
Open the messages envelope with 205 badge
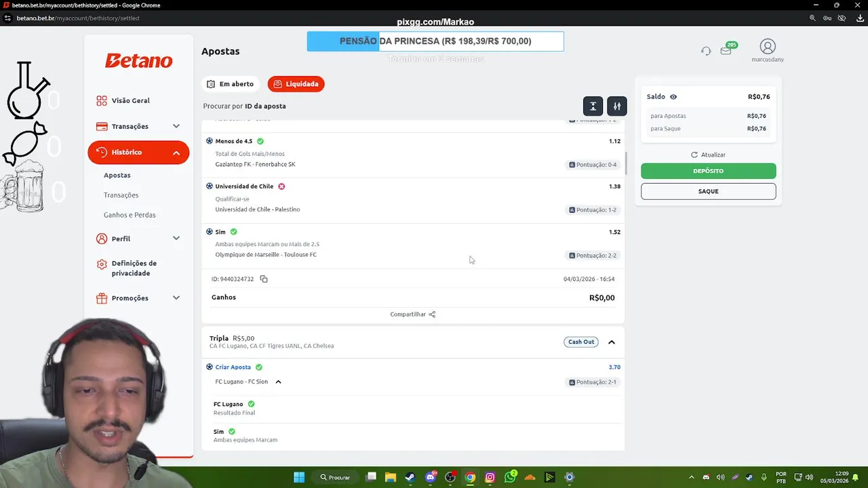(x=726, y=51)
